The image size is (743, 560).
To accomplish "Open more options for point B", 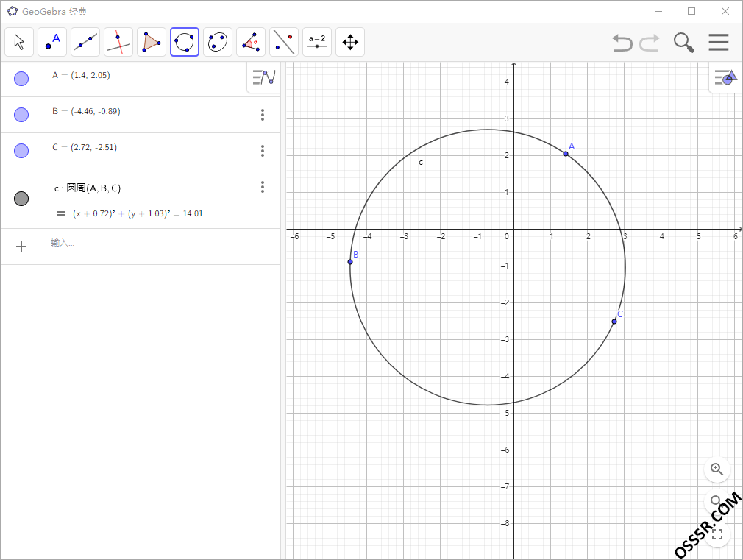I will click(x=263, y=115).
